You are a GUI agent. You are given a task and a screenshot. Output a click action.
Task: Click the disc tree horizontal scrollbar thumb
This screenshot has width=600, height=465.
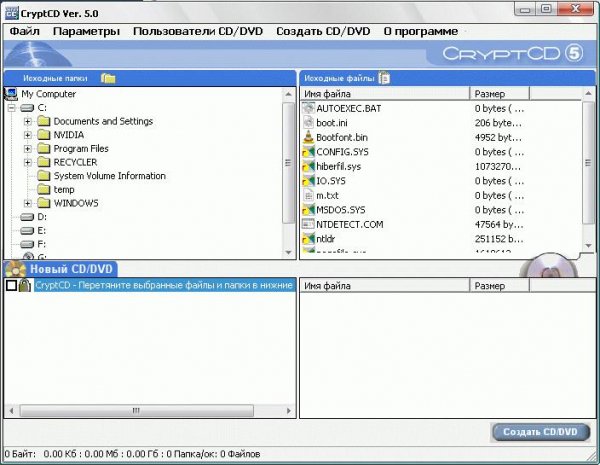click(x=137, y=411)
